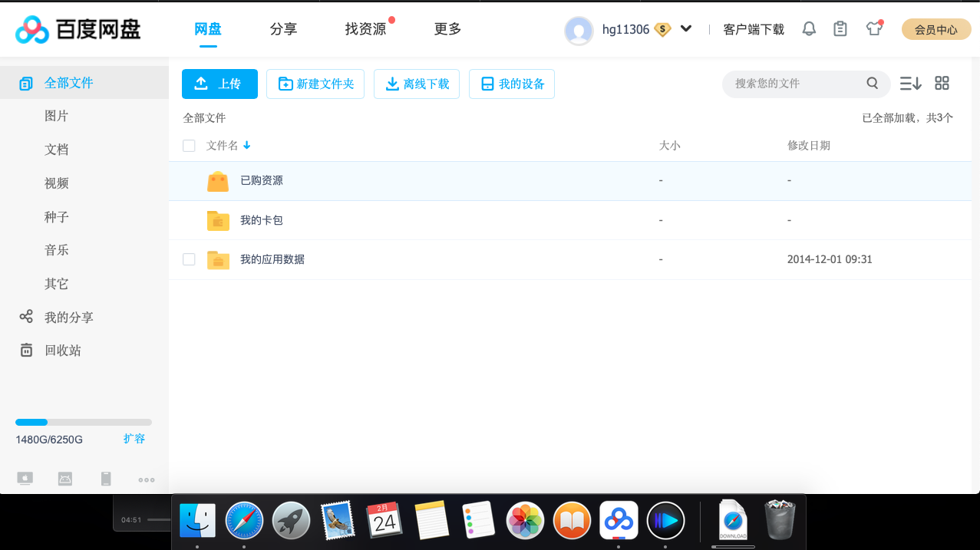Click the hg11306 user avatar
This screenshot has width=980, height=550.
tap(579, 30)
